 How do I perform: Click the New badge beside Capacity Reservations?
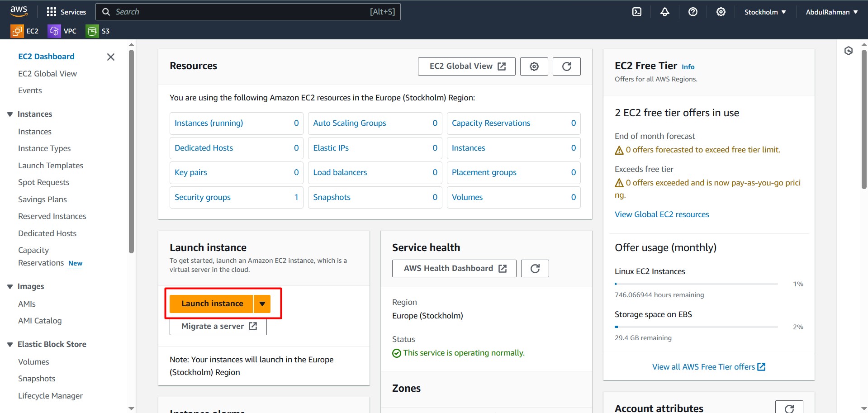tap(75, 263)
